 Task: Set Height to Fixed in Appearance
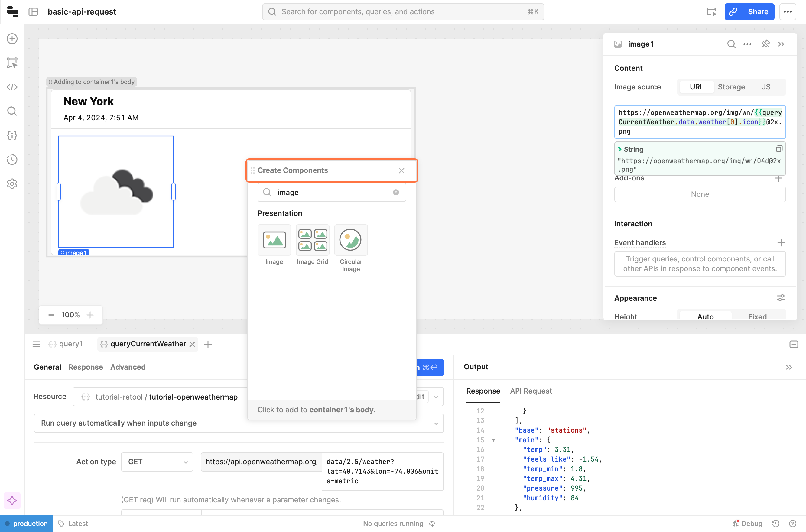[757, 316]
